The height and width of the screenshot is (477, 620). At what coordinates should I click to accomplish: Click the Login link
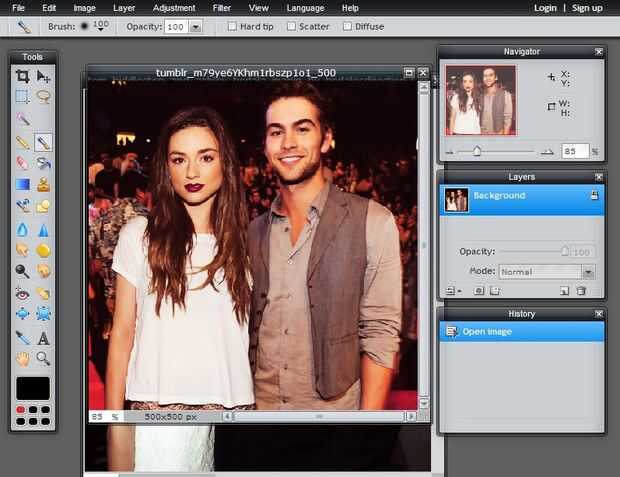pyautogui.click(x=545, y=8)
